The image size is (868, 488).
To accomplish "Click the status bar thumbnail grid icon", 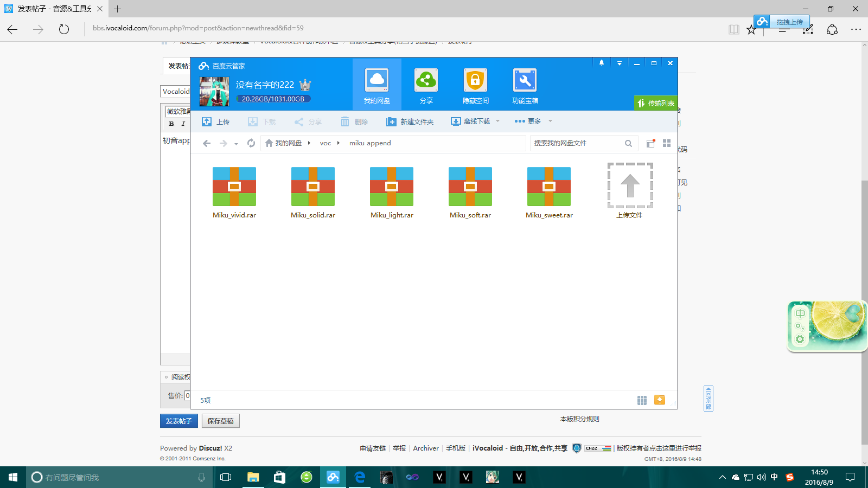I will [642, 400].
